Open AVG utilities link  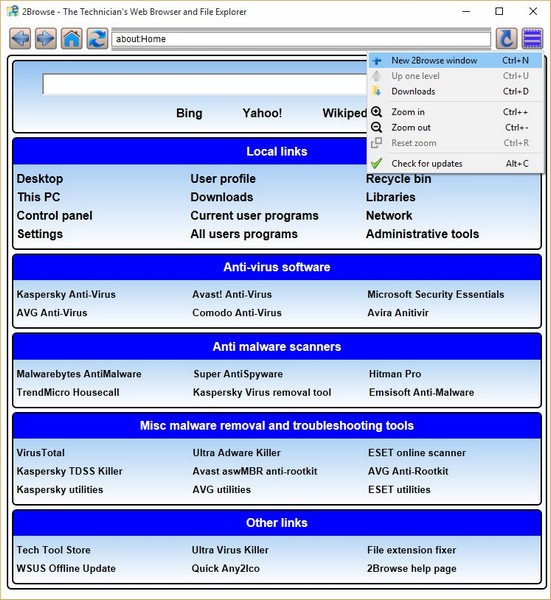(222, 489)
